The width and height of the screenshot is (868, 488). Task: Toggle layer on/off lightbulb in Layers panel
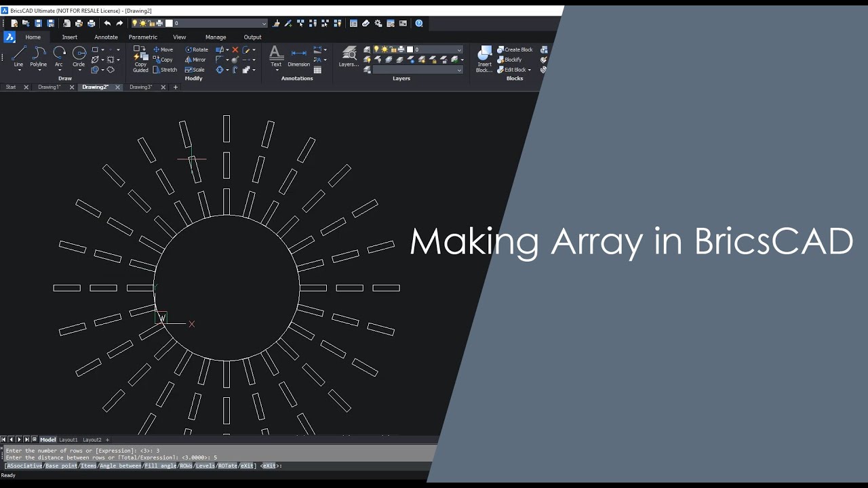[376, 49]
